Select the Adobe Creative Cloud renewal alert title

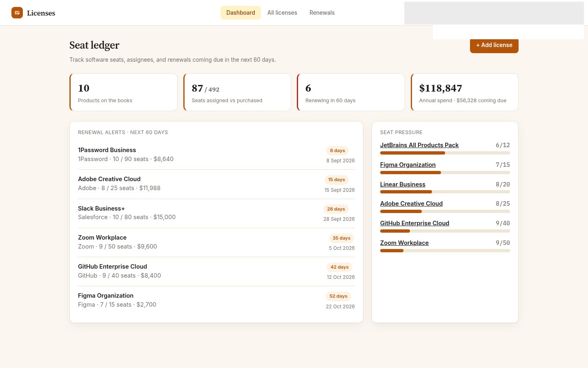[x=109, y=179]
